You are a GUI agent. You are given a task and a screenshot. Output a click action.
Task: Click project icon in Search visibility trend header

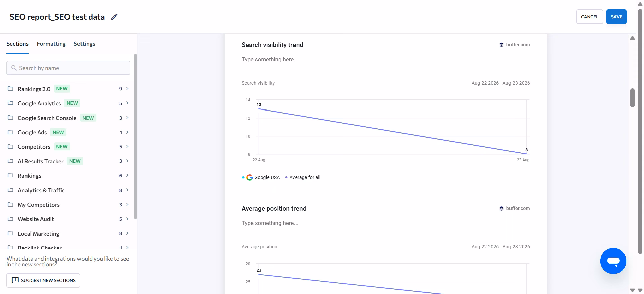point(501,45)
